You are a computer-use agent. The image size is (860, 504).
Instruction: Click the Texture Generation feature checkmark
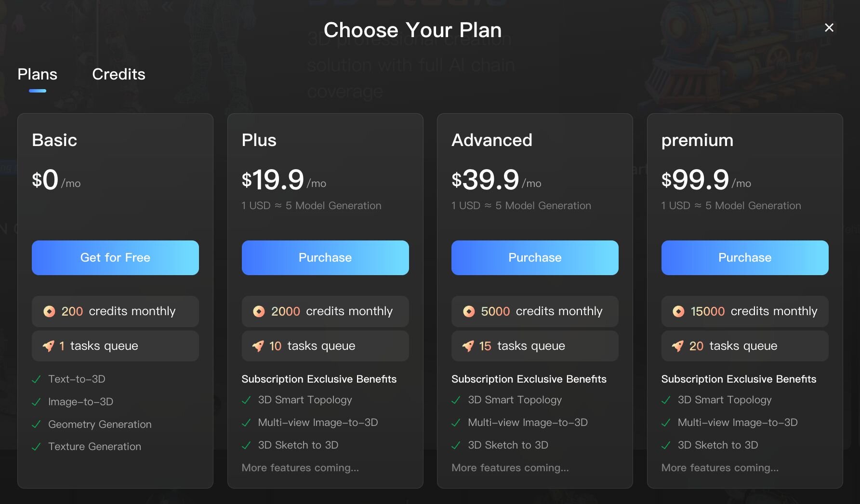click(36, 447)
